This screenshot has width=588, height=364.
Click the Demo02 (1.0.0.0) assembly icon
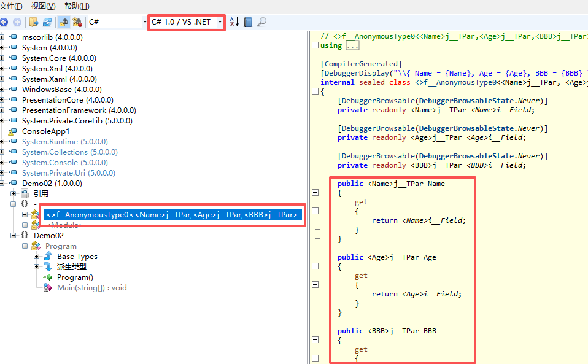pyautogui.click(x=13, y=183)
